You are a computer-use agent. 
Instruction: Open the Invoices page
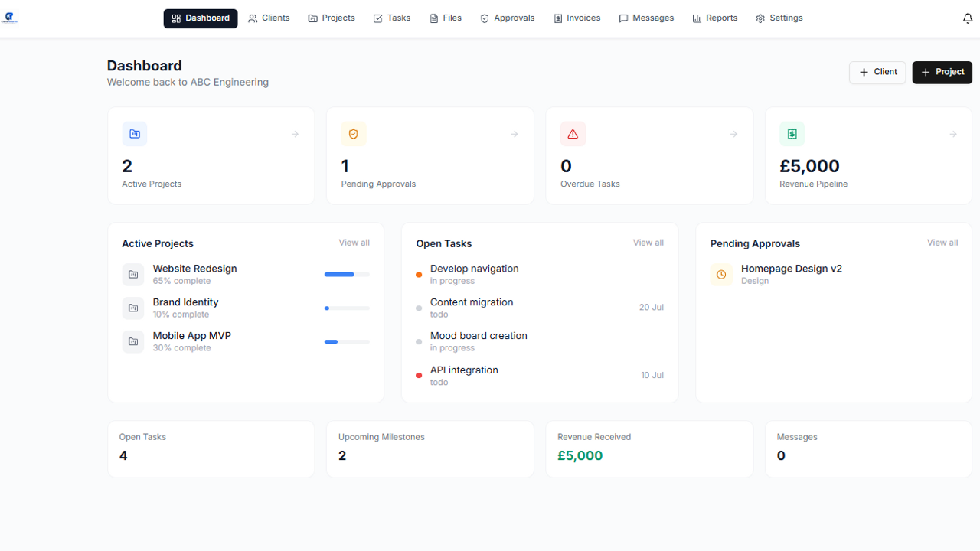click(577, 18)
